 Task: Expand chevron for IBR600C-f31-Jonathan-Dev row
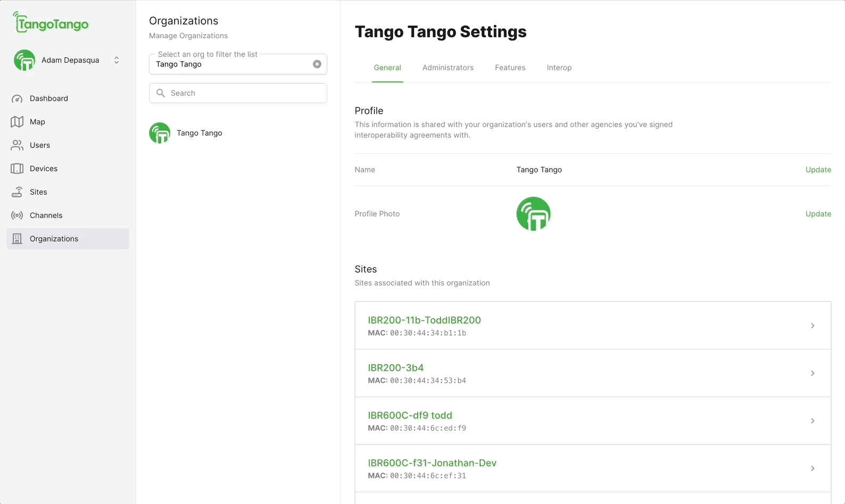[813, 468]
